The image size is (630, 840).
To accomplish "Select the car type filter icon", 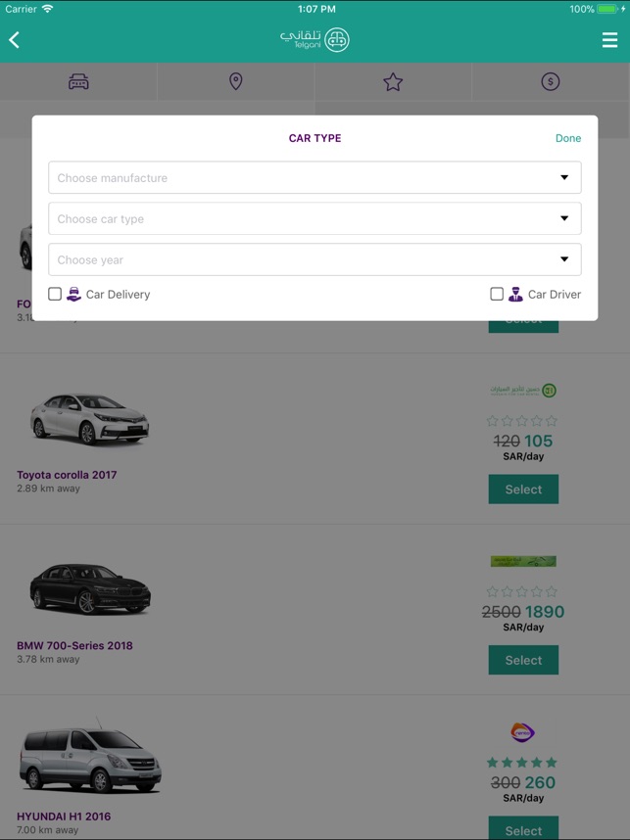I will 78,81.
